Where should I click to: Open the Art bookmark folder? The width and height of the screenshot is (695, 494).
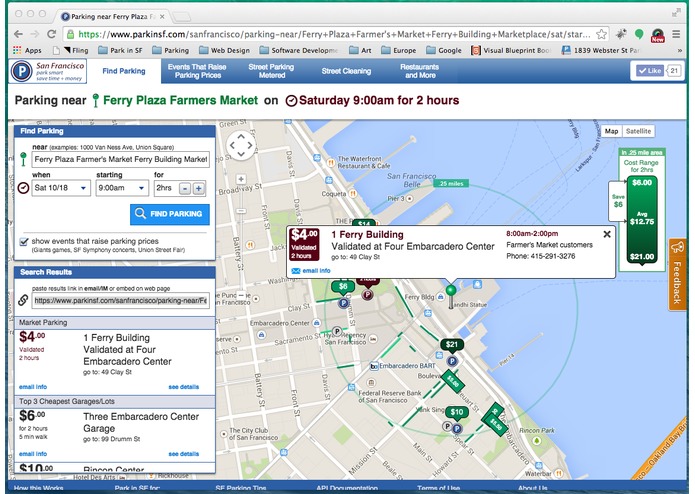click(x=360, y=51)
